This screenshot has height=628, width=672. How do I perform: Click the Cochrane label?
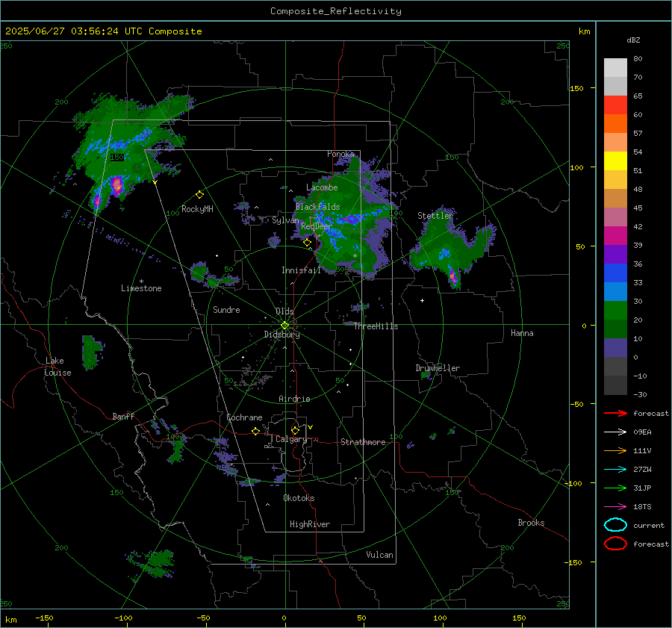(x=244, y=417)
